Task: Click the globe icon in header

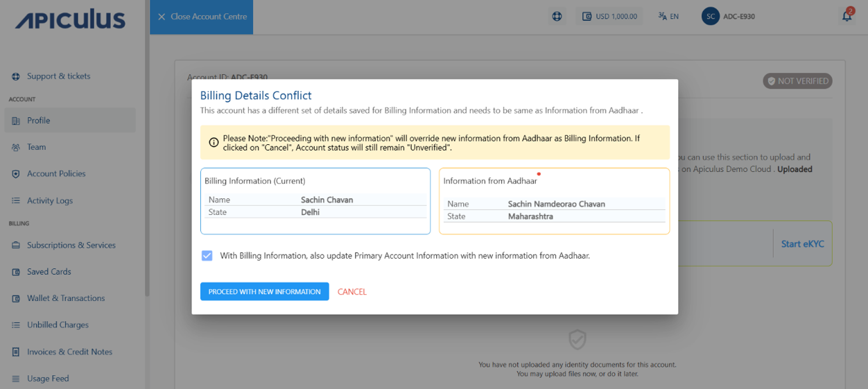Action: 557,17
